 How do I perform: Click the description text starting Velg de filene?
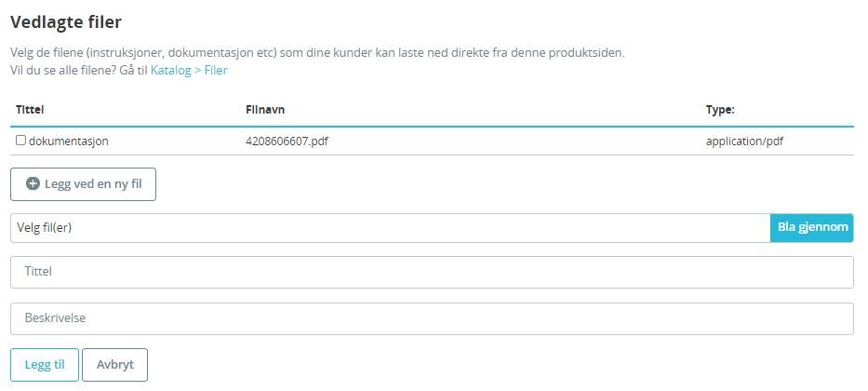point(317,54)
